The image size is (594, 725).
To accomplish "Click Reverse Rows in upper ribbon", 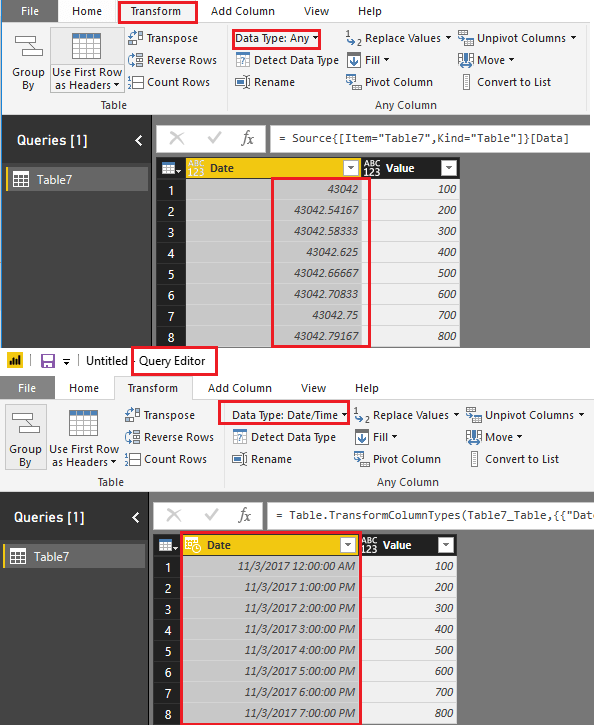I will tap(172, 60).
